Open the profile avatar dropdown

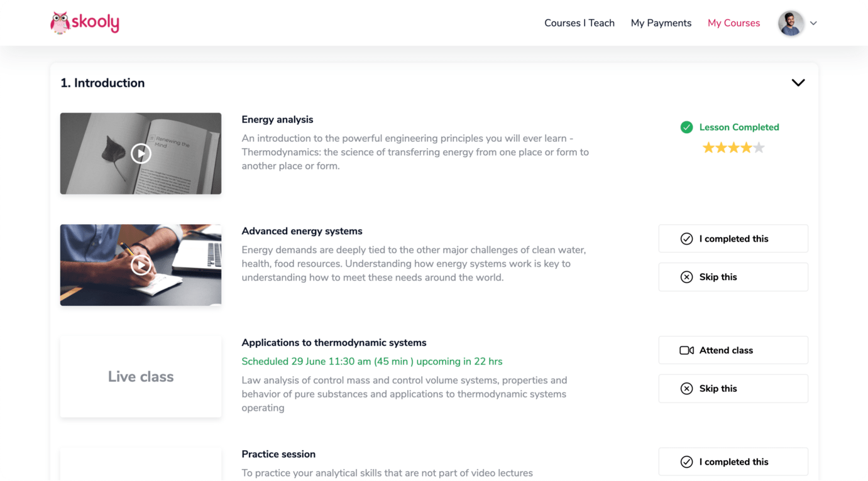pyautogui.click(x=791, y=23)
